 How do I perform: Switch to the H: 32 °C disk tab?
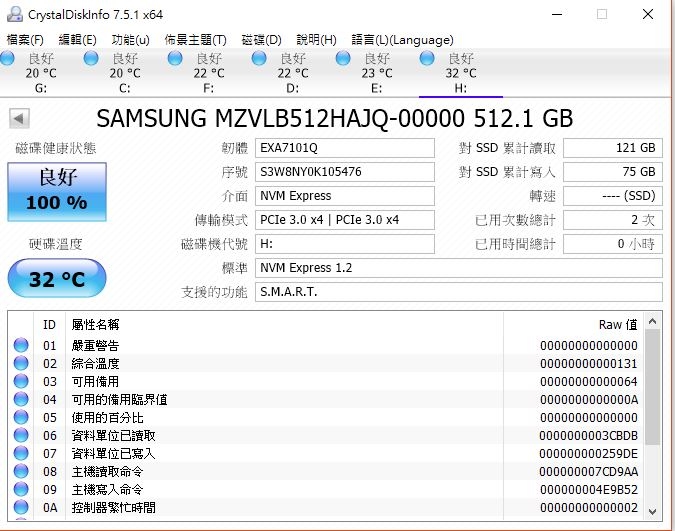(461, 73)
